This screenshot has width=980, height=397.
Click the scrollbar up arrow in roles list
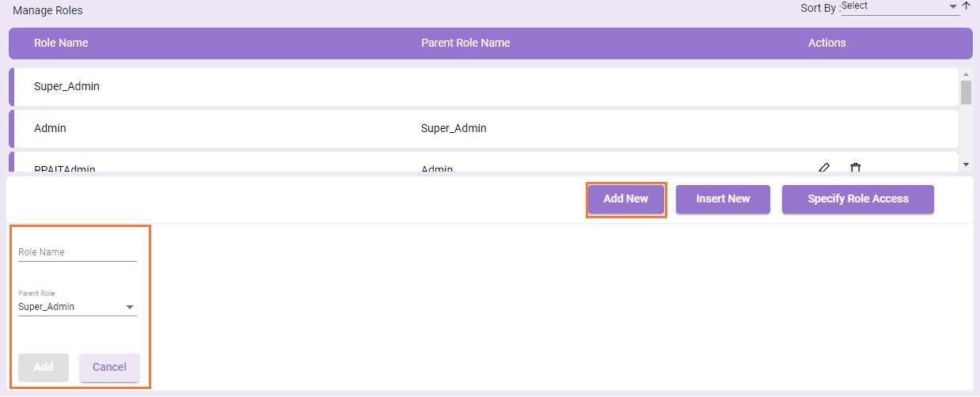(966, 74)
